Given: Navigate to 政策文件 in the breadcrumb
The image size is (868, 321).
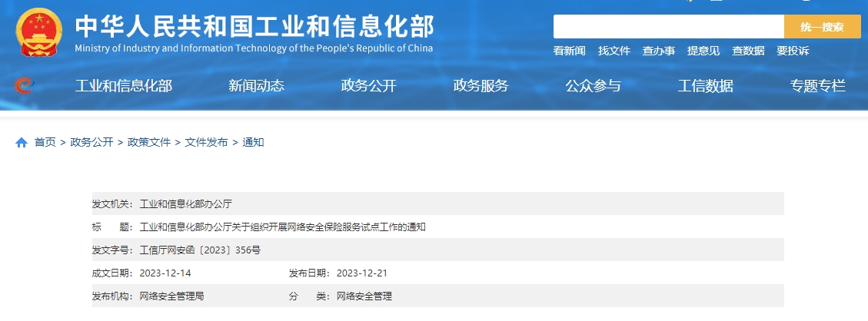Looking at the screenshot, I should tap(149, 143).
